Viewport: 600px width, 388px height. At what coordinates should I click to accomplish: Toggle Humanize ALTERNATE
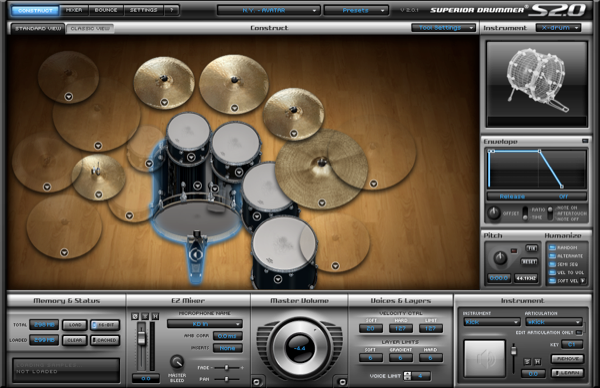tap(552, 256)
